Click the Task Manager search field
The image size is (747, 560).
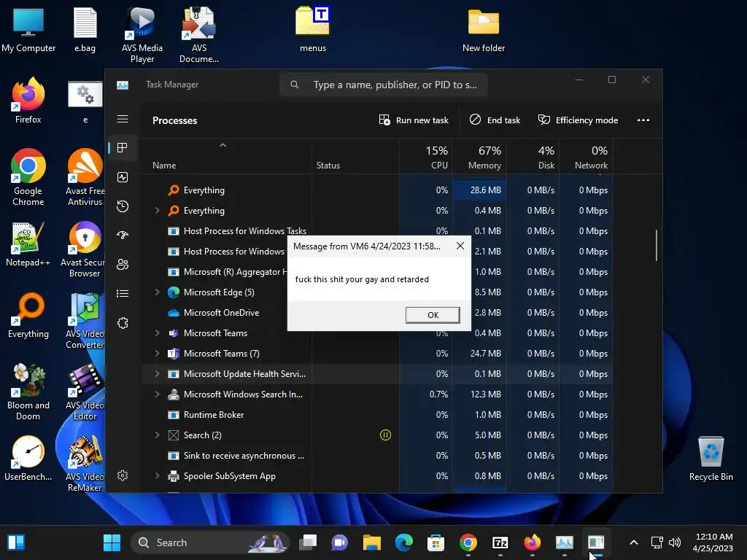(384, 85)
